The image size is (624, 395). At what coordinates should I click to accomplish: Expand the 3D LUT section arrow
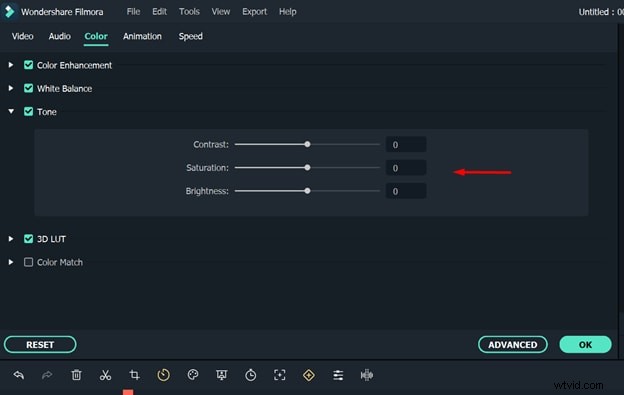11,239
